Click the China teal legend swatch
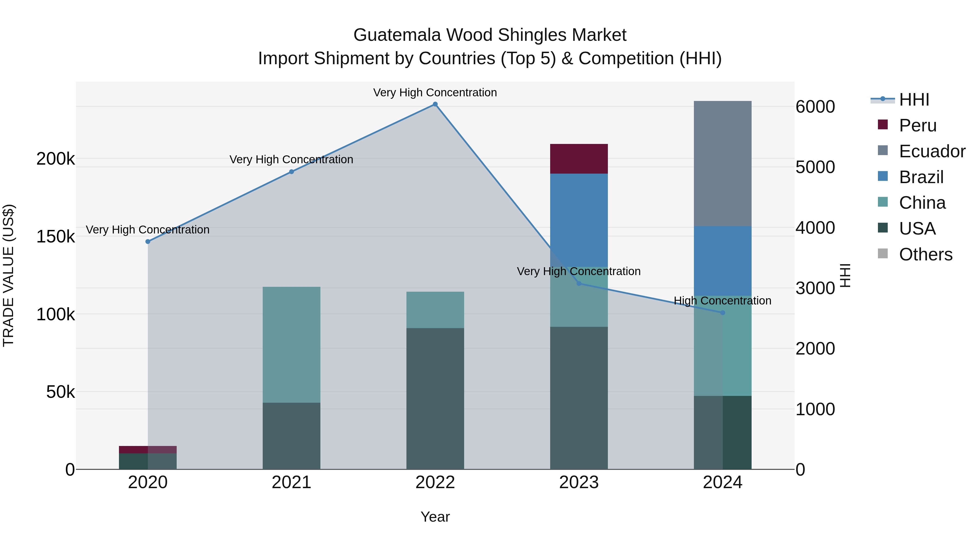 pyautogui.click(x=883, y=202)
